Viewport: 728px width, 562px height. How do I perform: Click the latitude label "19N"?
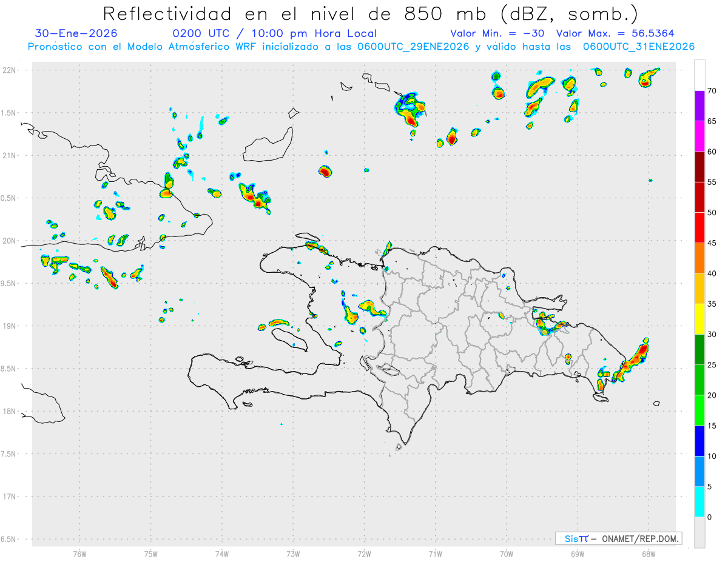10,326
